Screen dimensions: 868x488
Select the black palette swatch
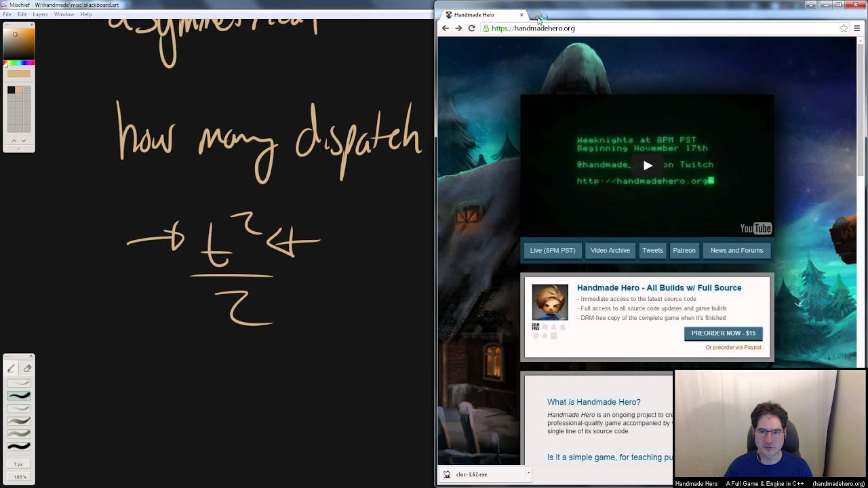(x=12, y=90)
